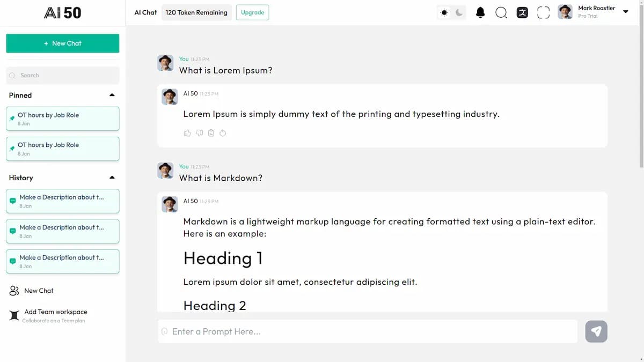Click the Add Team workspace icon
This screenshot has width=644, height=362.
point(14,316)
